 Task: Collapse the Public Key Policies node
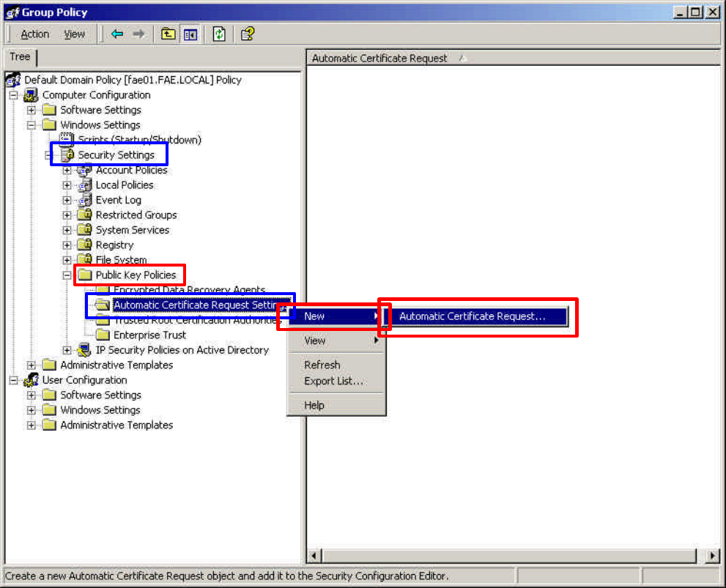click(67, 275)
